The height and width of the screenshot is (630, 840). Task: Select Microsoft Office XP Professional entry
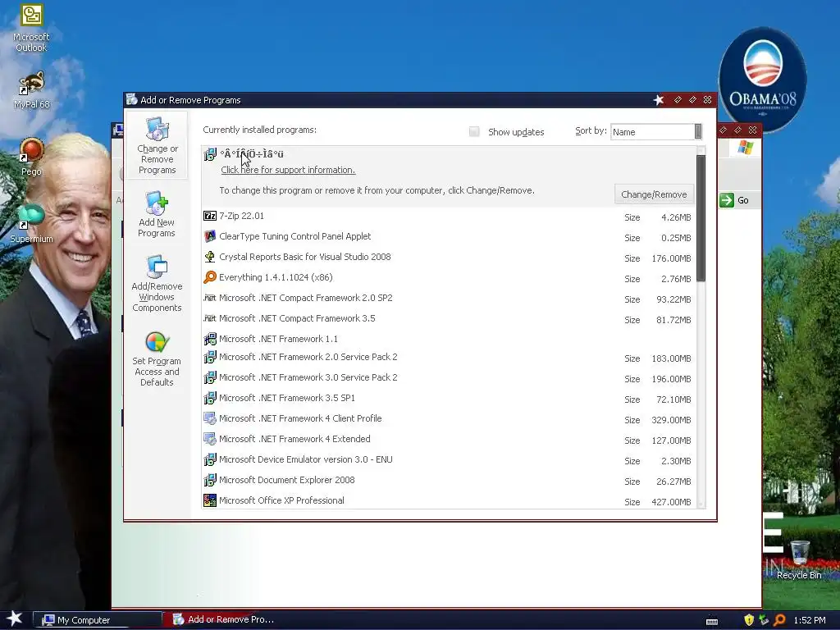[x=449, y=501]
